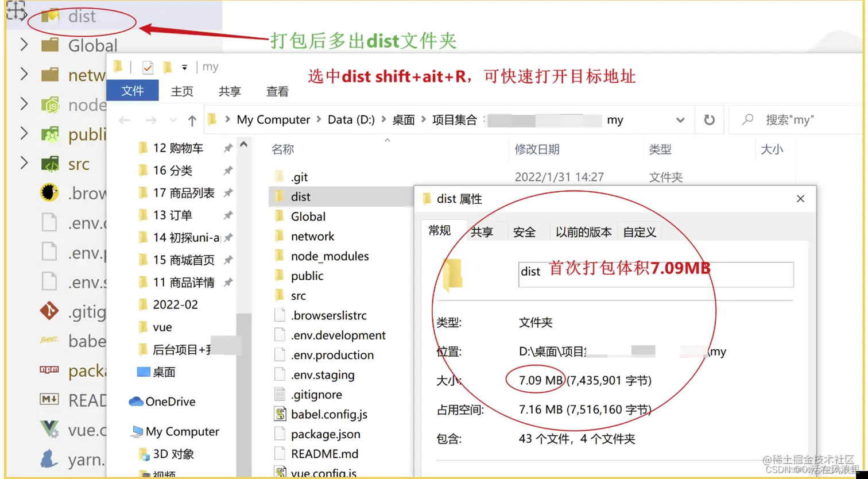Switch to the 共享 tab in dist properties
Image resolution: width=868 pixels, height=479 pixels.
pos(482,232)
